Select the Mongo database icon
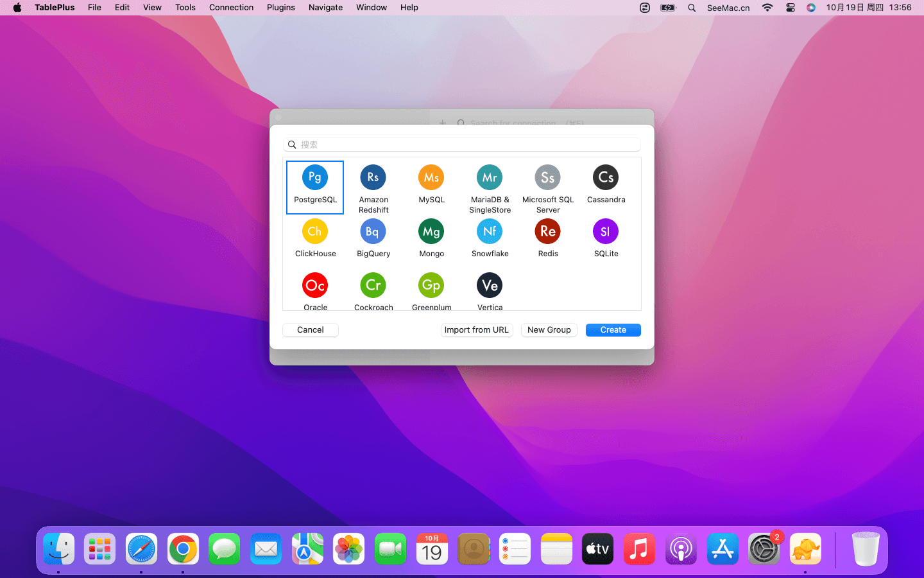The height and width of the screenshot is (578, 924). point(431,231)
